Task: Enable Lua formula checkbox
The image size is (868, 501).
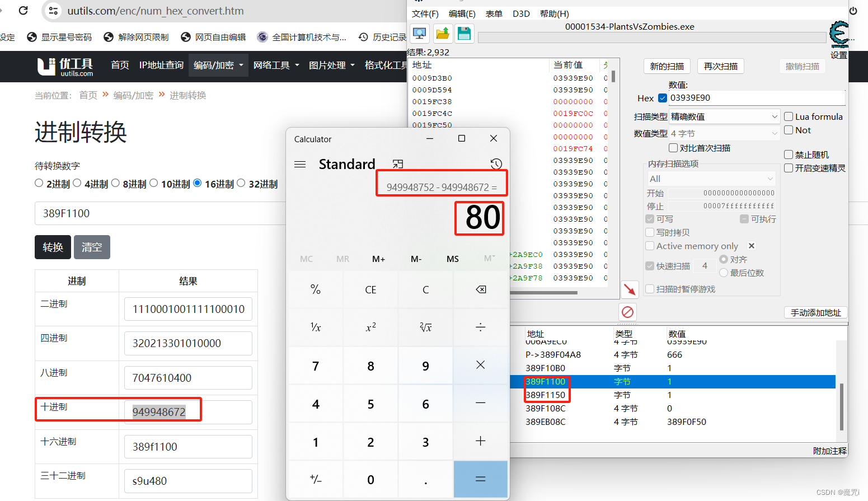Action: tap(789, 116)
